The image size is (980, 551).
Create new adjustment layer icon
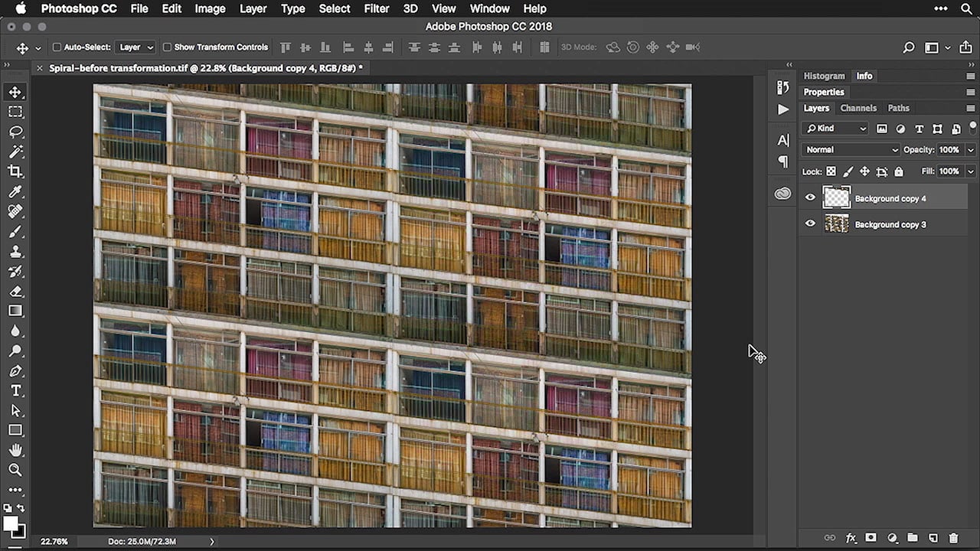[892, 538]
